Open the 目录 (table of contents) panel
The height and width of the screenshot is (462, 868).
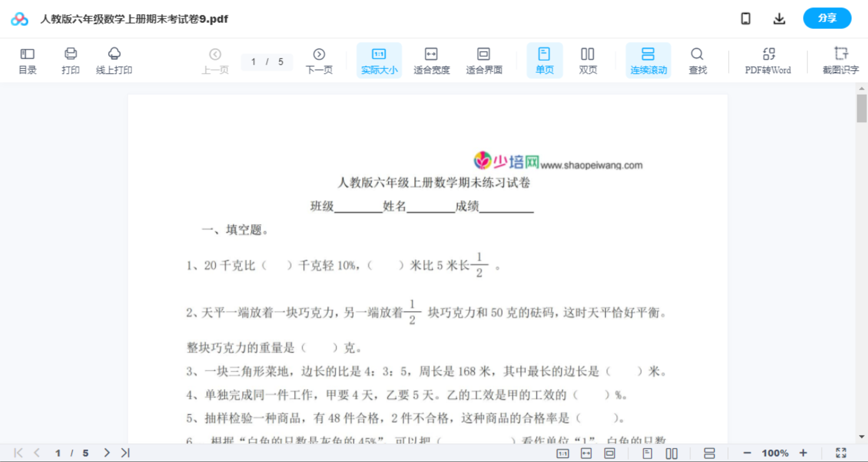click(x=27, y=60)
